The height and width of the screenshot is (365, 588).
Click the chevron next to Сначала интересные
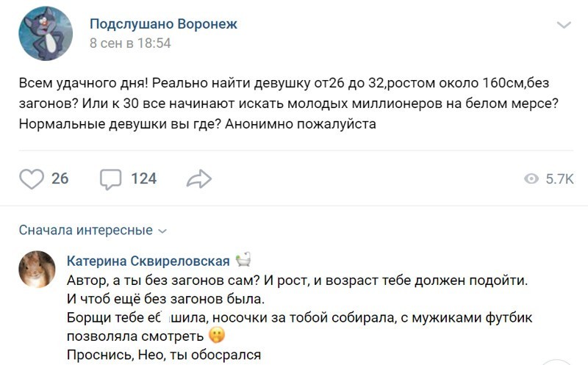(162, 231)
